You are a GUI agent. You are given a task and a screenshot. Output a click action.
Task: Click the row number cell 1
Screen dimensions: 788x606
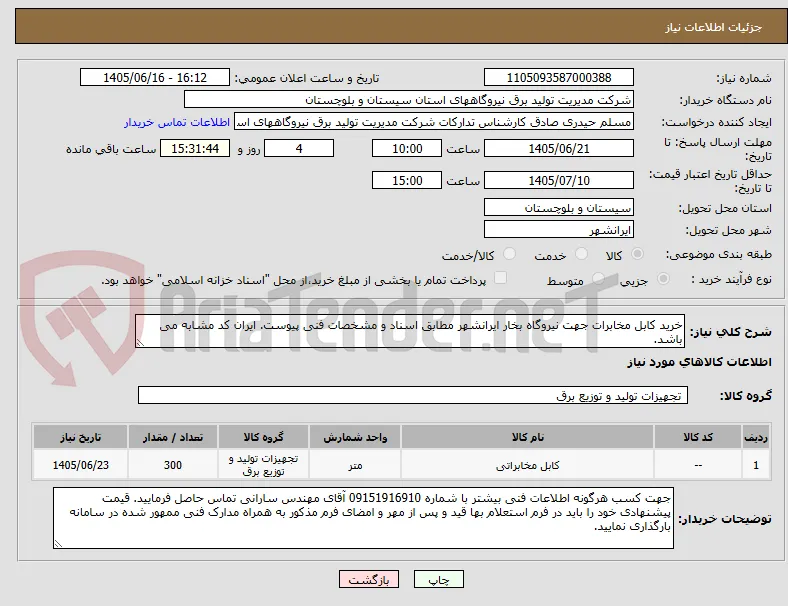tap(755, 465)
